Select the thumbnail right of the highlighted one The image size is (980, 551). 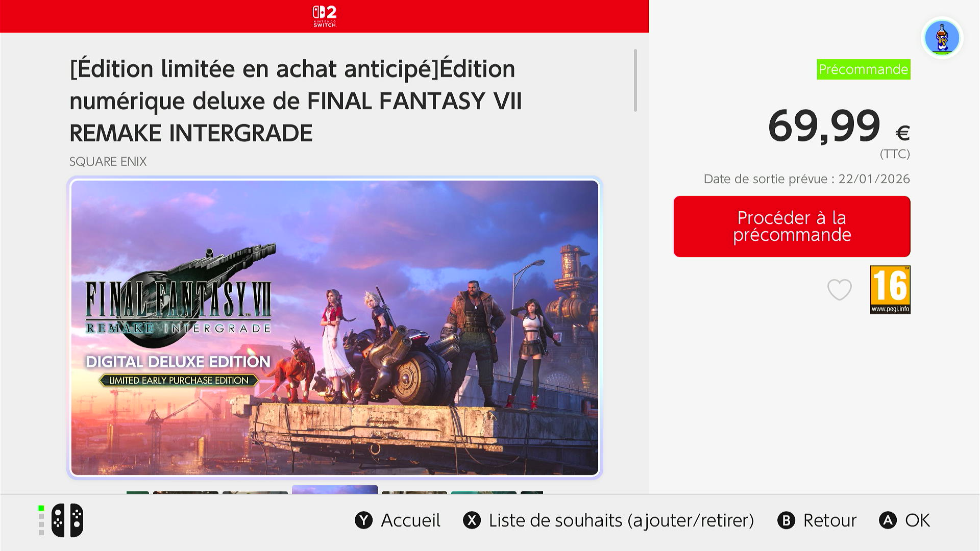click(414, 492)
